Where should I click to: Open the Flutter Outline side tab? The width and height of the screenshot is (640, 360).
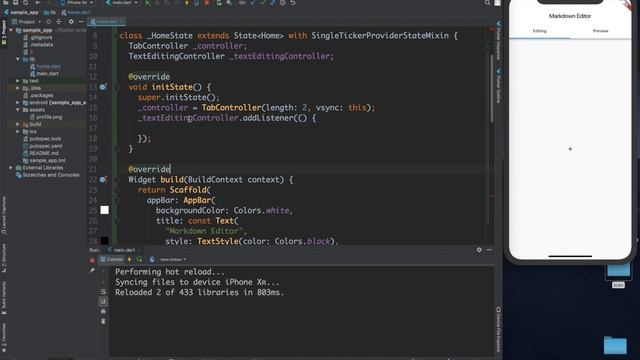(498, 85)
